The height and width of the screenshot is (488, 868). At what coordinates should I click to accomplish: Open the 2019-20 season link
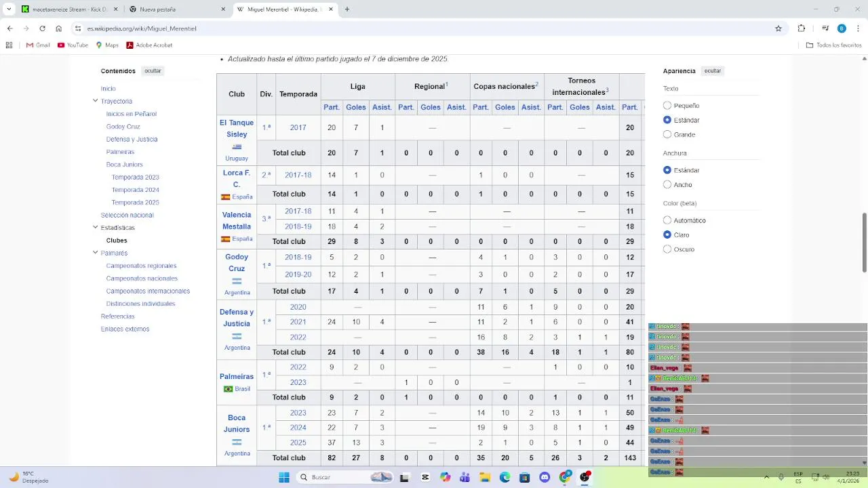pyautogui.click(x=298, y=274)
